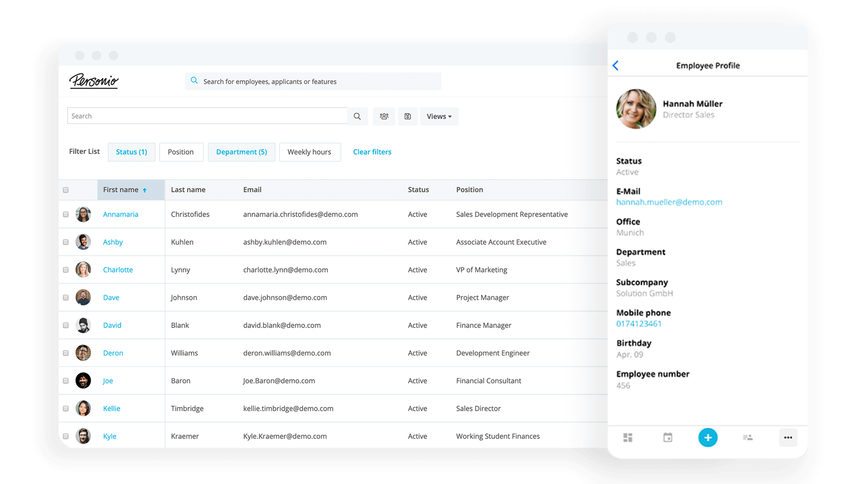
Task: Open the more options ellipsis icon
Action: [x=788, y=437]
